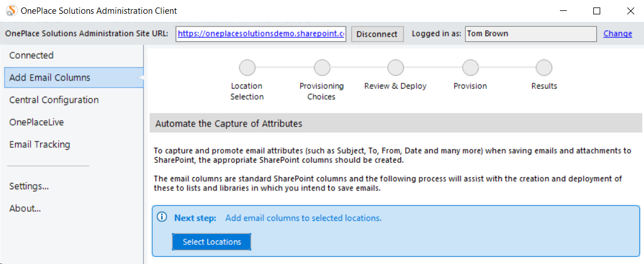This screenshot has width=644, height=264.
Task: Click the Provisioning Choices step label
Action: pyautogui.click(x=321, y=91)
